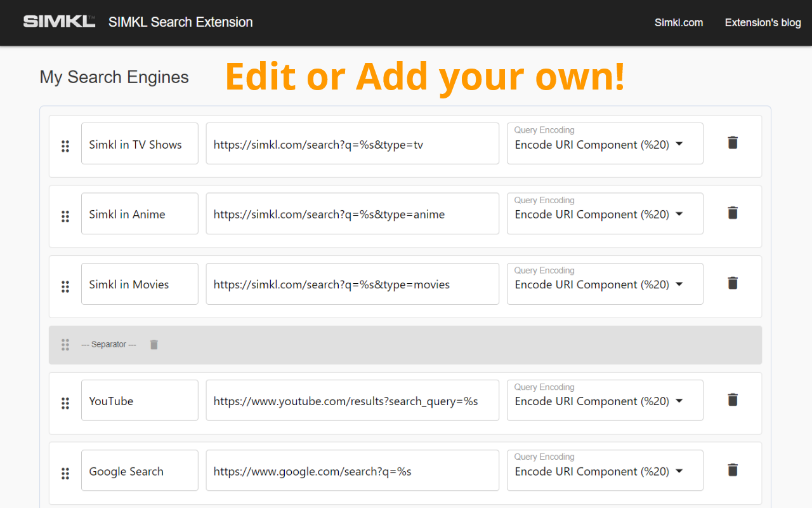Viewport: 812px width, 508px height.
Task: Expand the encoding selector for Simkl in Anime
Action: point(679,214)
